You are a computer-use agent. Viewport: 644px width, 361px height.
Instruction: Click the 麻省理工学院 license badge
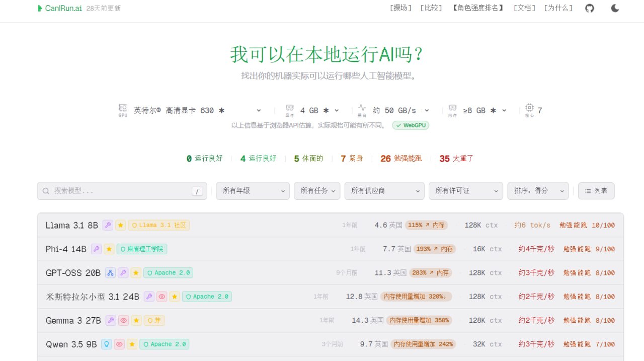(142, 249)
